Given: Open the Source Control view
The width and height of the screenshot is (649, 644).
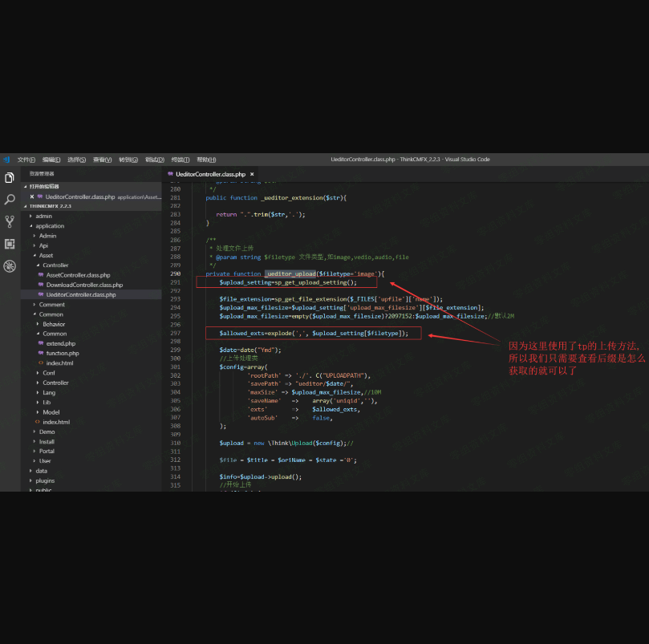Looking at the screenshot, I should (x=10, y=221).
